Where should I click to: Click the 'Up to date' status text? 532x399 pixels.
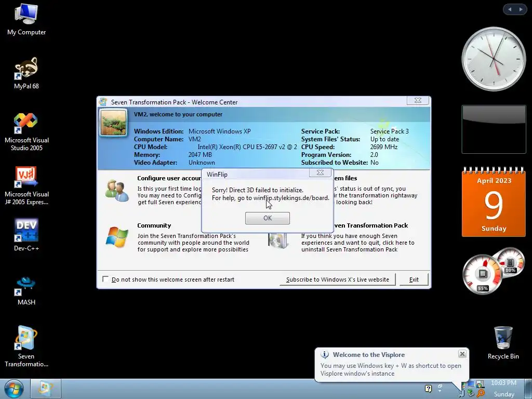click(x=384, y=139)
